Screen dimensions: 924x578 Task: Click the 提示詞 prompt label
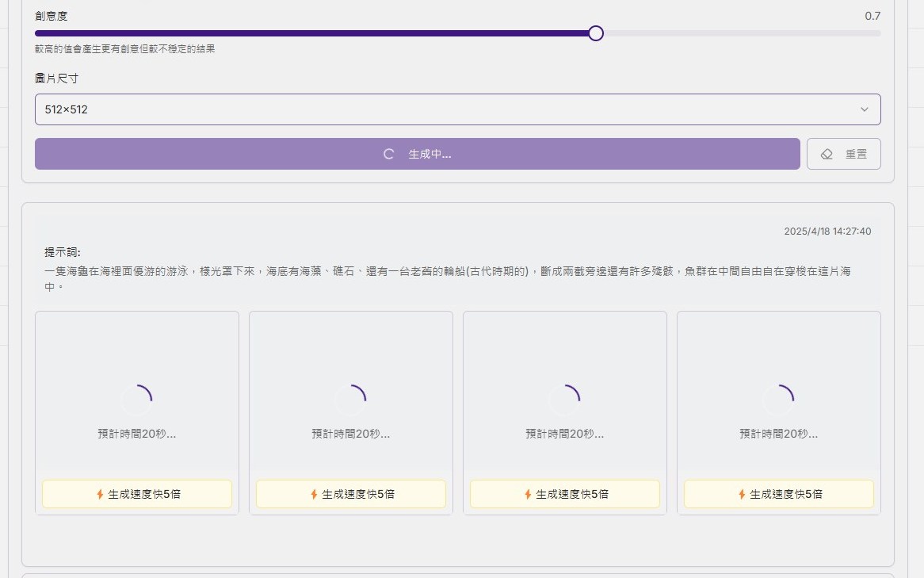coord(63,252)
